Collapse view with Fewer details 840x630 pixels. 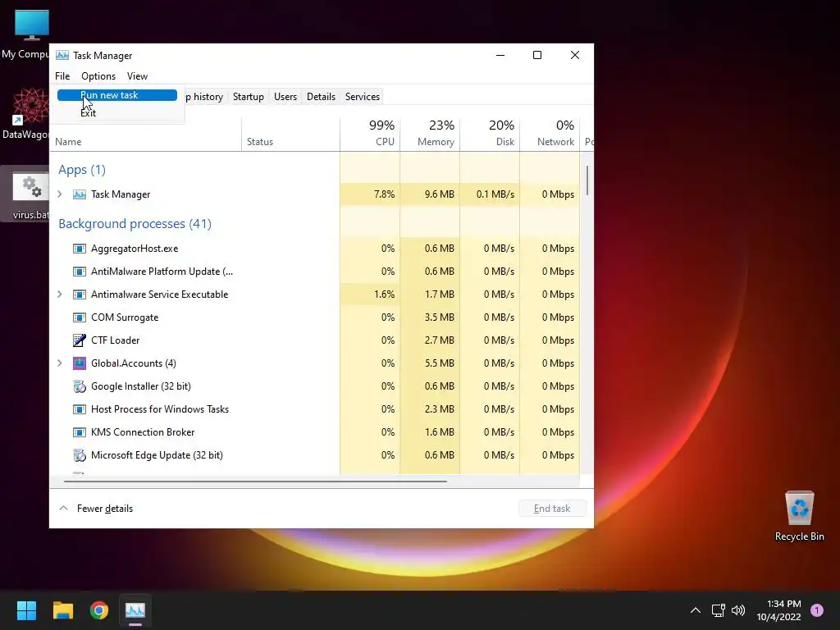tap(96, 509)
